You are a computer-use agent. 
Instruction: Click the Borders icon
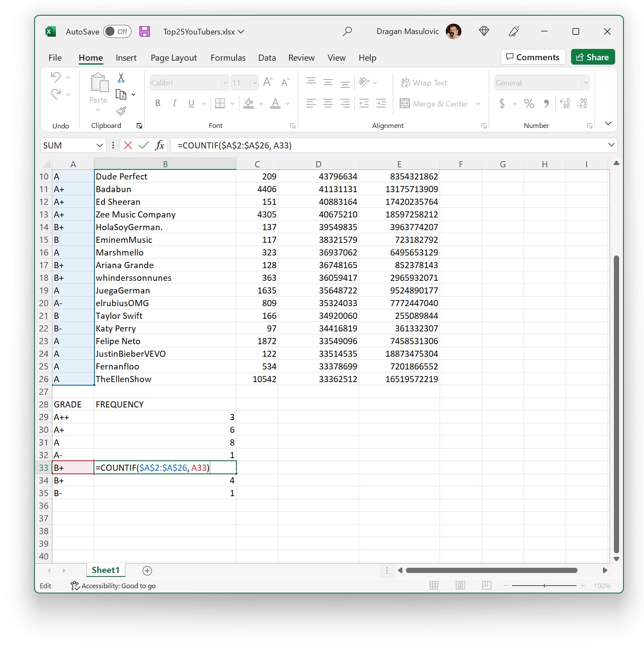220,103
